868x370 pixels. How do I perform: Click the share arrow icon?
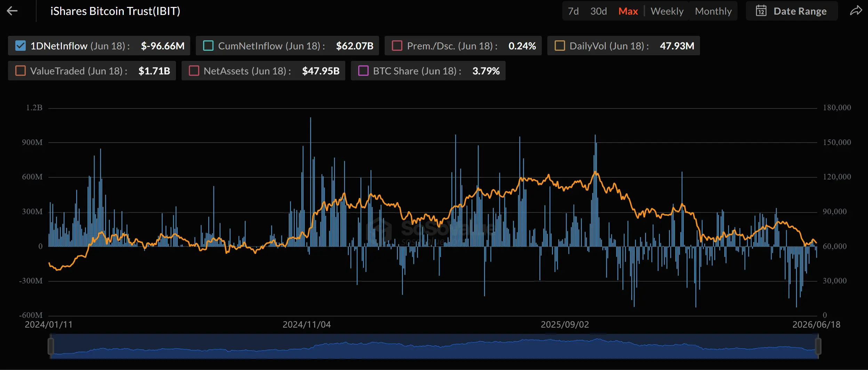pos(856,11)
